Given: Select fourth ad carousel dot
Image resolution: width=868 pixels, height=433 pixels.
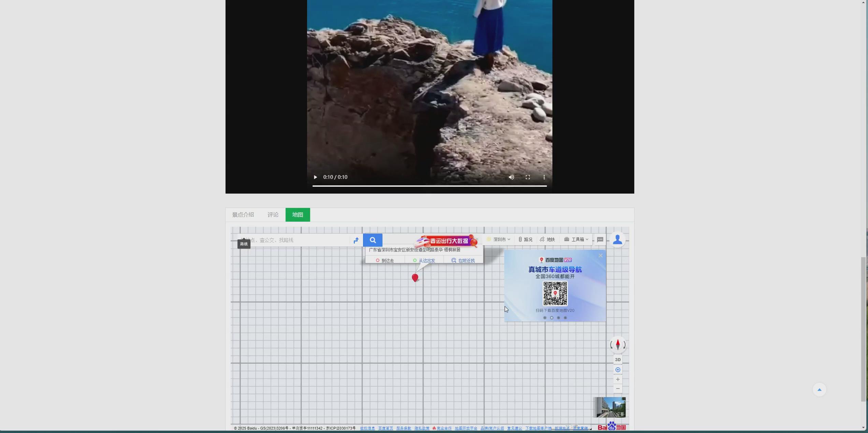Looking at the screenshot, I should [x=565, y=318].
